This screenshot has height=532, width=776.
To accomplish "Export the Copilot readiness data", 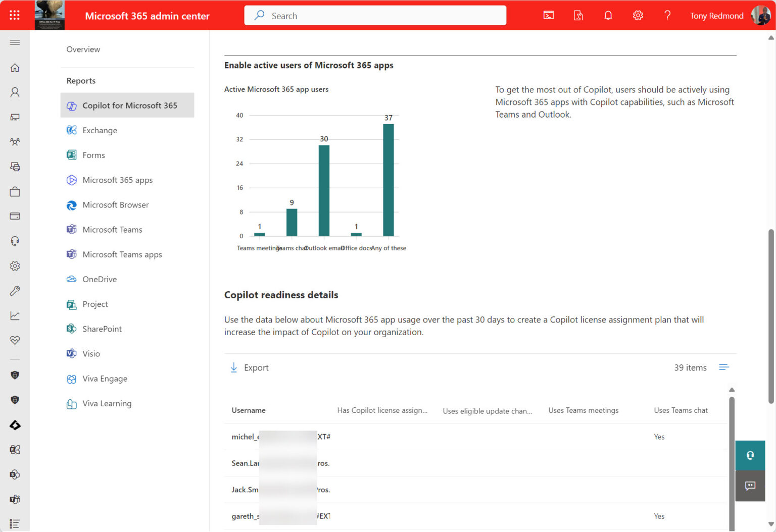I will [249, 367].
